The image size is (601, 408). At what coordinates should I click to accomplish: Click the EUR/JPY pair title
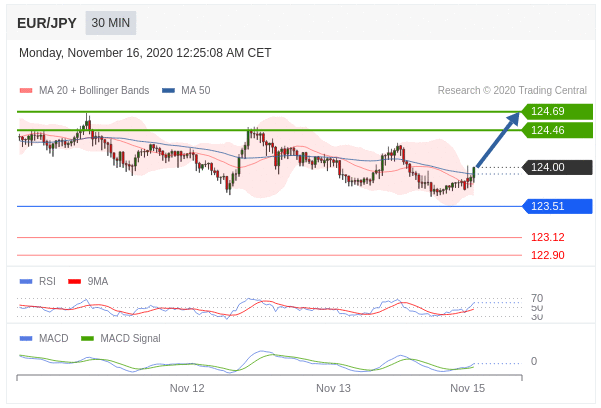(47, 23)
